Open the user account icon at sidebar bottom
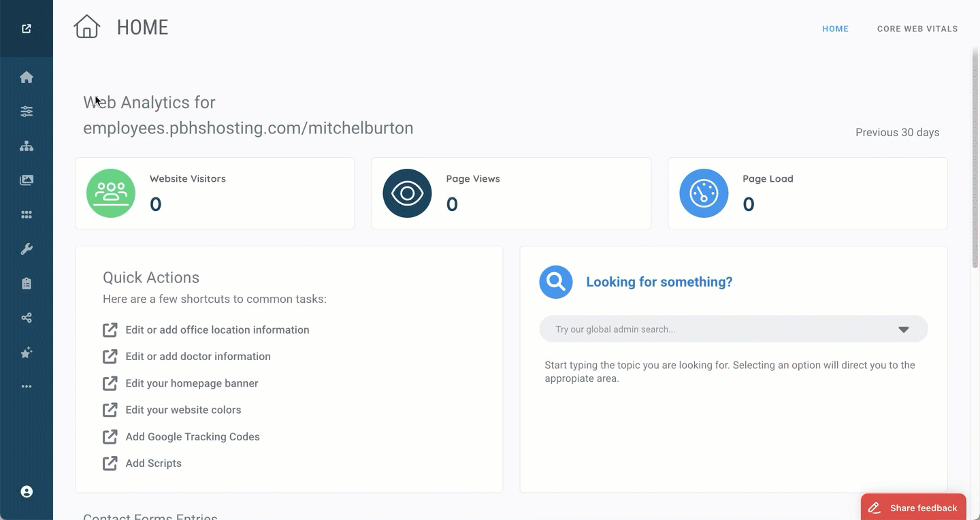 coord(27,491)
